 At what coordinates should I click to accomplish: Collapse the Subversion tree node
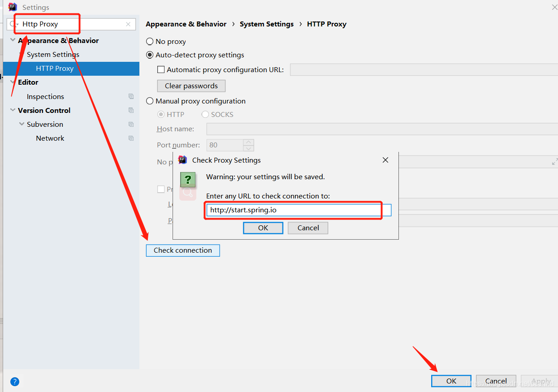pyautogui.click(x=22, y=124)
